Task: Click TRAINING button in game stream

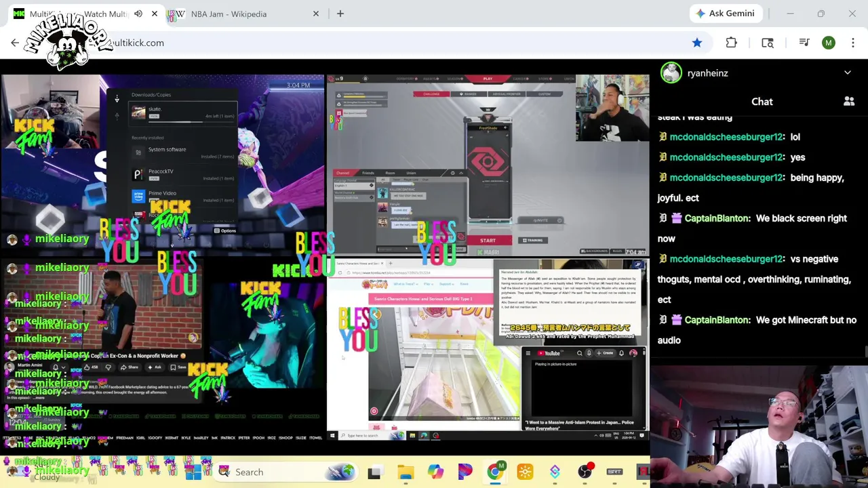Action: point(532,240)
